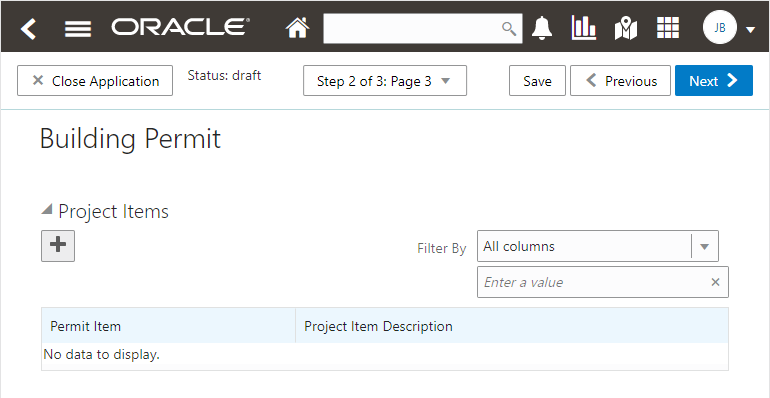The width and height of the screenshot is (770, 398).
Task: Open Step 2 of 3 page dropdown
Action: [385, 81]
